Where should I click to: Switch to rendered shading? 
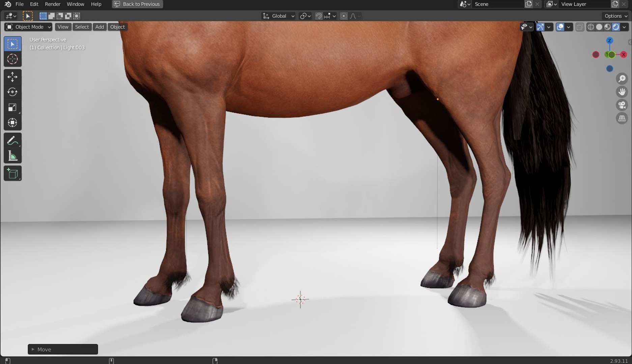tap(616, 27)
